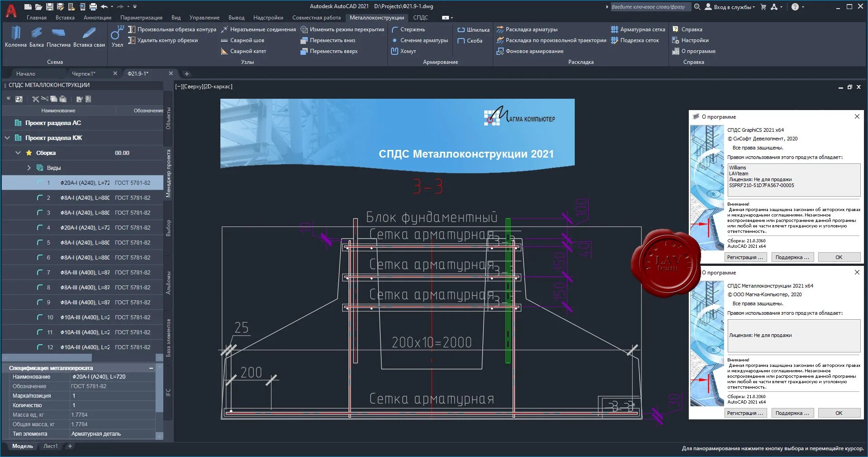The image size is (868, 457).
Task: Click the [Сверху] viewport view control
Action: (x=192, y=87)
